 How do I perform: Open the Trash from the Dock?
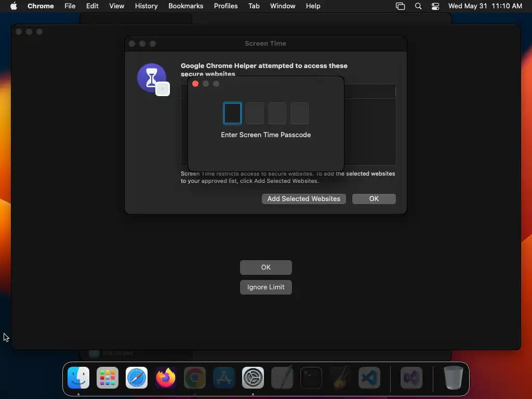point(453,378)
